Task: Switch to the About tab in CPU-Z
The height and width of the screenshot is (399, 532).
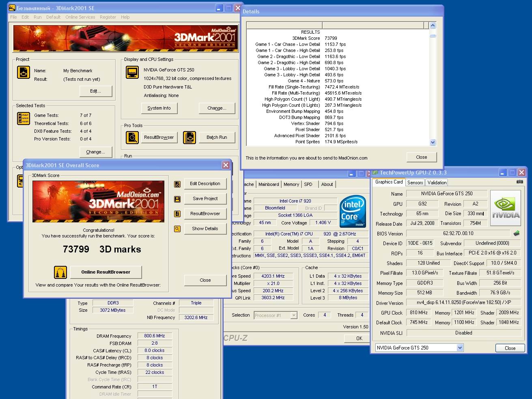Action: point(327,184)
